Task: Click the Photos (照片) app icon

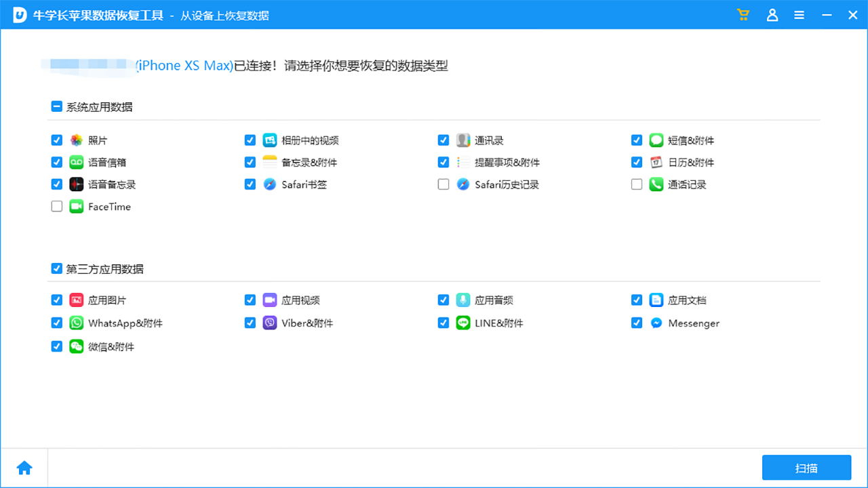Action: (77, 140)
